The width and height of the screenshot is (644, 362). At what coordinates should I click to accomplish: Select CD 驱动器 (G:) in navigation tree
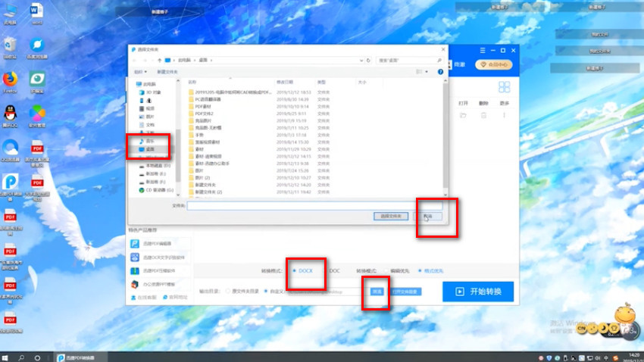pyautogui.click(x=156, y=190)
